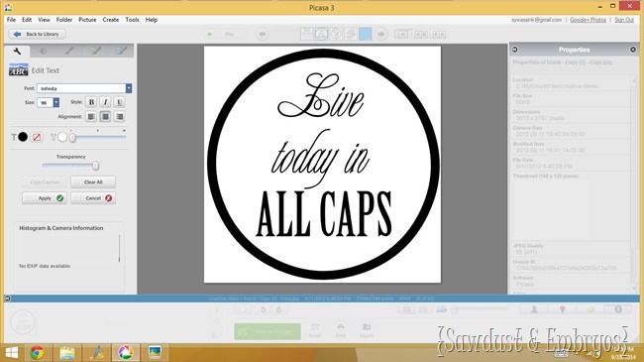Align text to the left
The height and width of the screenshot is (362, 644).
click(x=91, y=117)
